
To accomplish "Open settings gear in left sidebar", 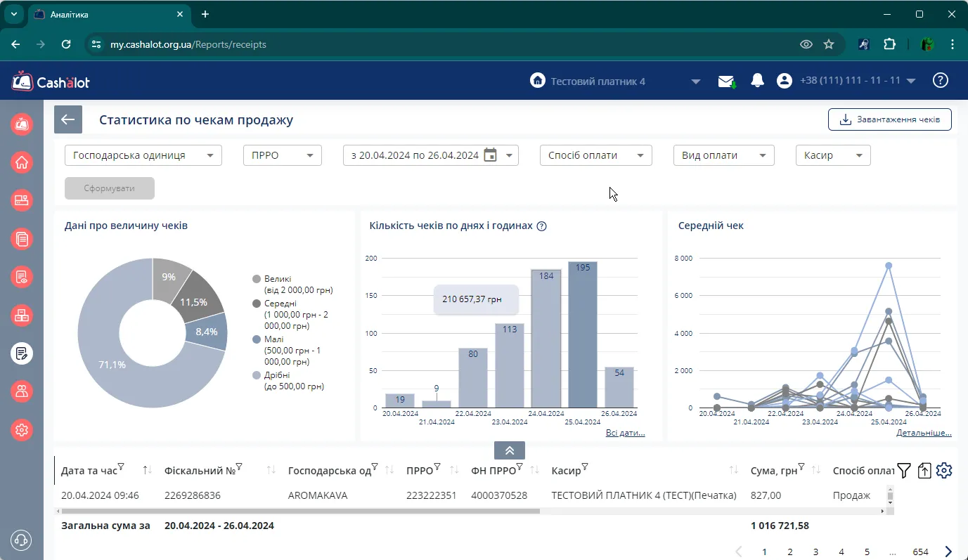I will pos(22,429).
